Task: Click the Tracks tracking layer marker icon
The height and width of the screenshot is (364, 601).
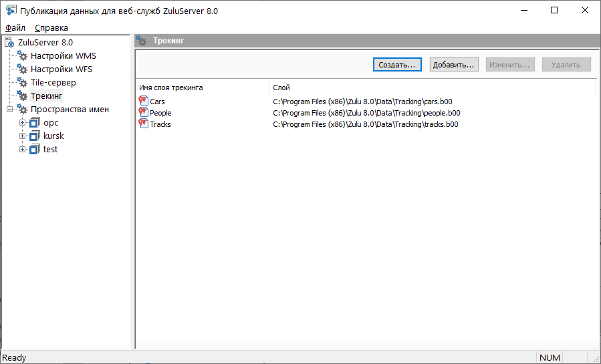Action: [x=143, y=124]
